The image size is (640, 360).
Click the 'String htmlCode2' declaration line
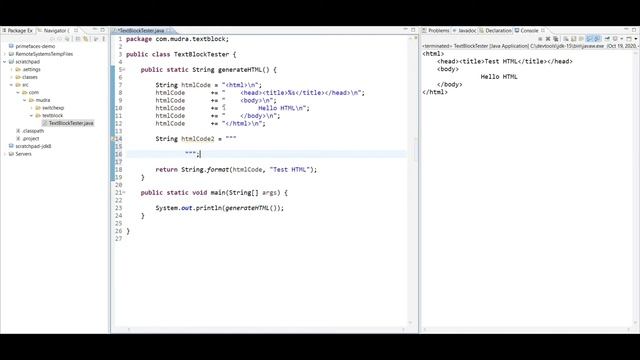pyautogui.click(x=196, y=139)
